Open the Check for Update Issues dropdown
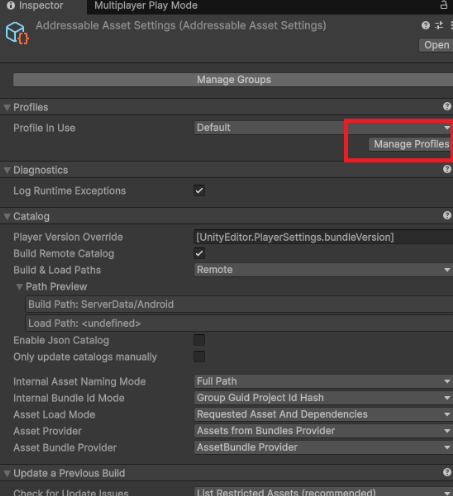This screenshot has height=496, width=453. (x=323, y=492)
